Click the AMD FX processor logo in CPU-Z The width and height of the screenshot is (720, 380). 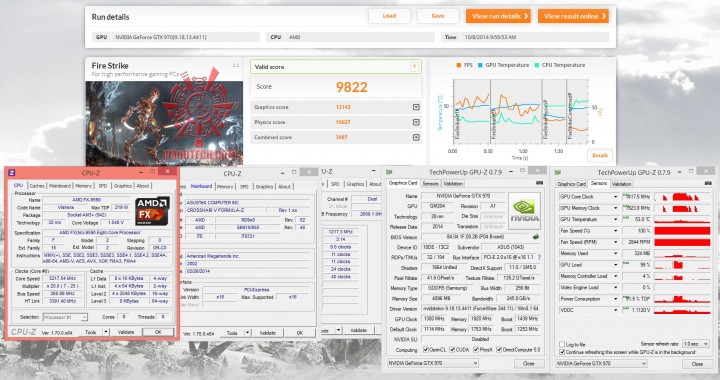click(x=152, y=211)
